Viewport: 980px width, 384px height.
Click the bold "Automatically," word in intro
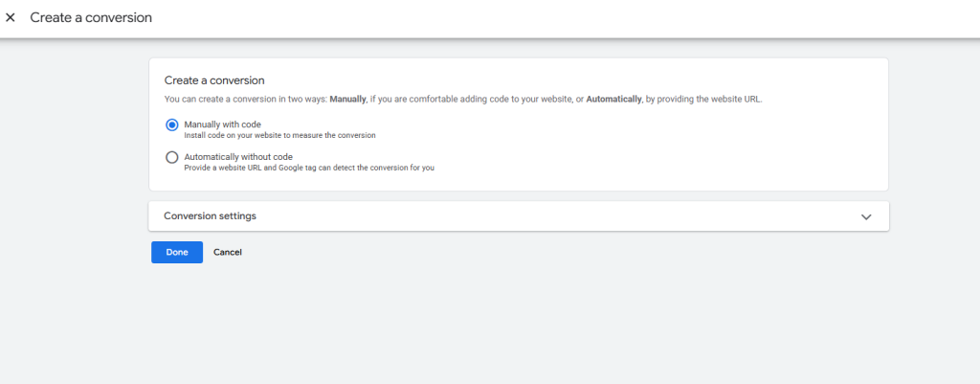(x=613, y=100)
